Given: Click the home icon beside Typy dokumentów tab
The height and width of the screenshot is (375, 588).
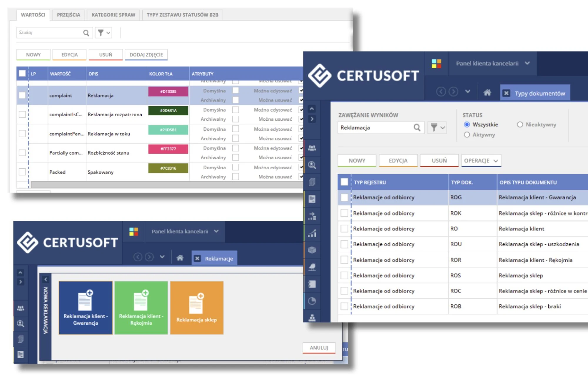Looking at the screenshot, I should 487,93.
